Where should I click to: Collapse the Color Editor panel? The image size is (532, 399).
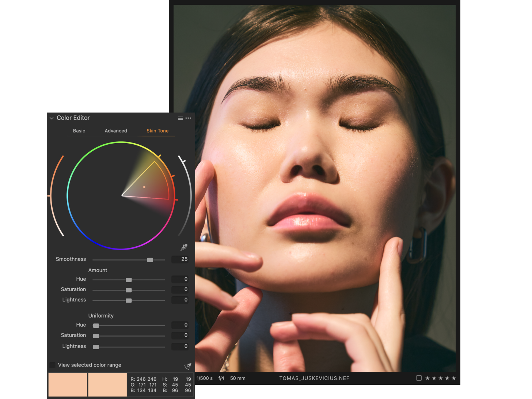[x=52, y=118]
